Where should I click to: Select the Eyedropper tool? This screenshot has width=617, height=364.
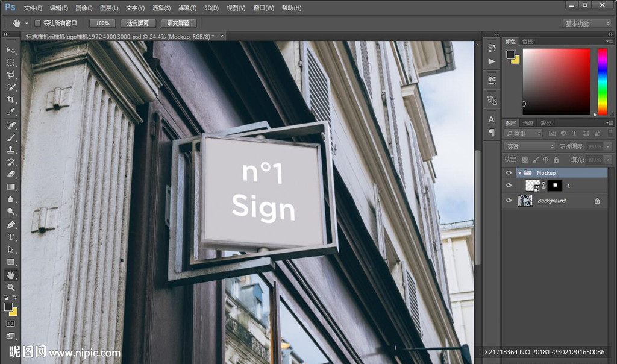11,111
